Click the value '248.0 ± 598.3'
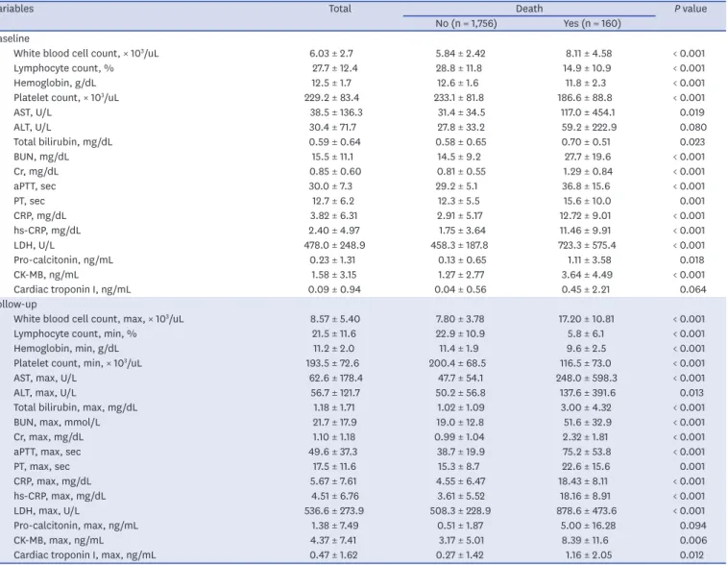 click(x=587, y=379)
